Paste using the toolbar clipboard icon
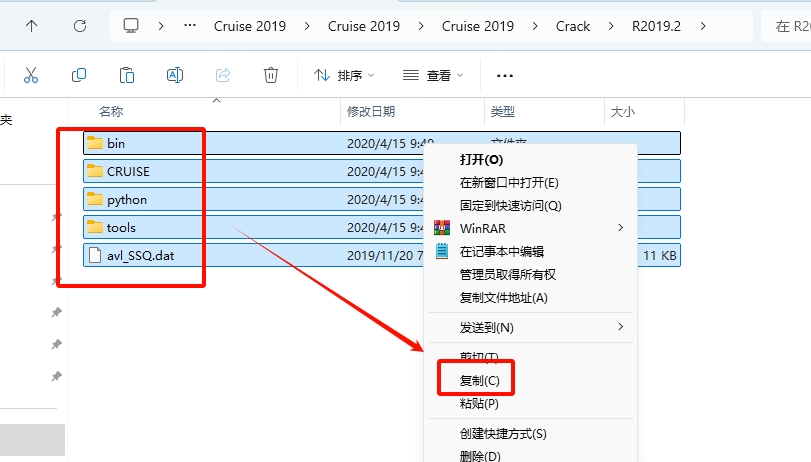 [x=127, y=76]
